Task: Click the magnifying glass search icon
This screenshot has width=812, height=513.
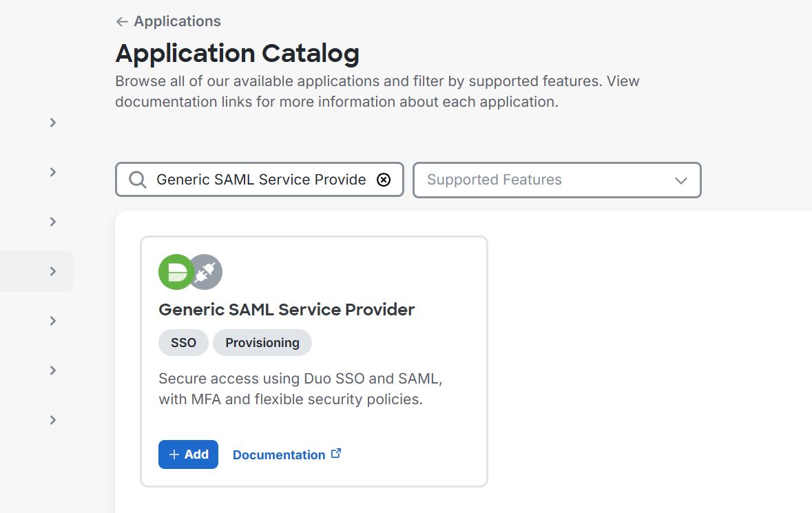Action: coord(138,180)
